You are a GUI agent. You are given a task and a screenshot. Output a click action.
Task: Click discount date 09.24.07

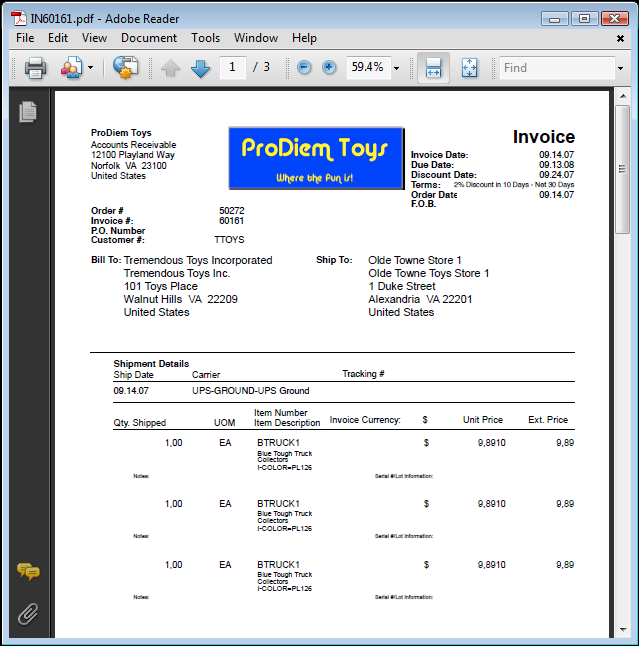(556, 175)
